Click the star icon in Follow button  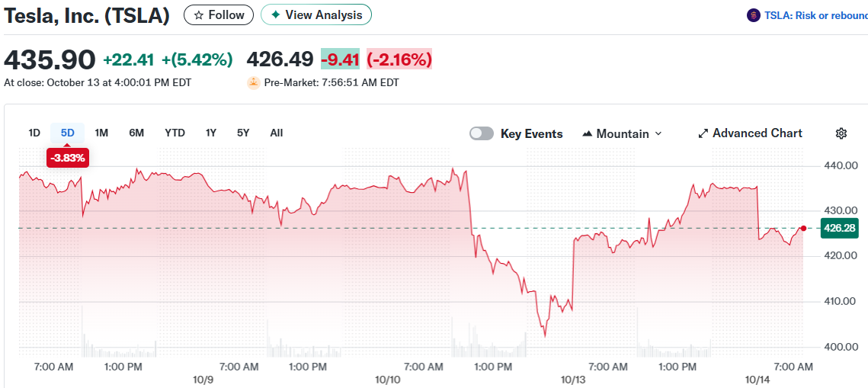199,15
